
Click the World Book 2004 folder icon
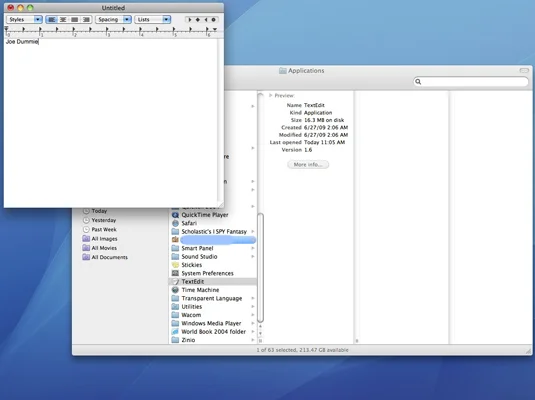pyautogui.click(x=175, y=332)
